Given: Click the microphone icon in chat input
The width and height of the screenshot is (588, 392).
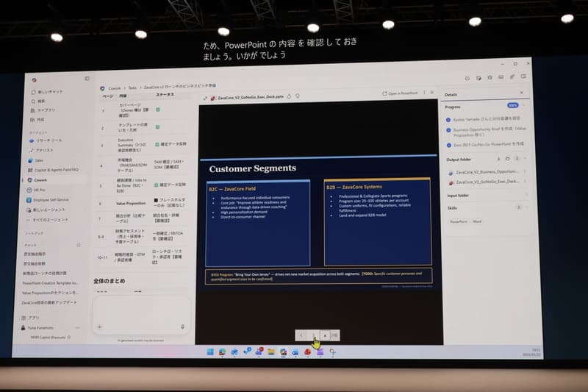Looking at the screenshot, I should pyautogui.click(x=182, y=327).
